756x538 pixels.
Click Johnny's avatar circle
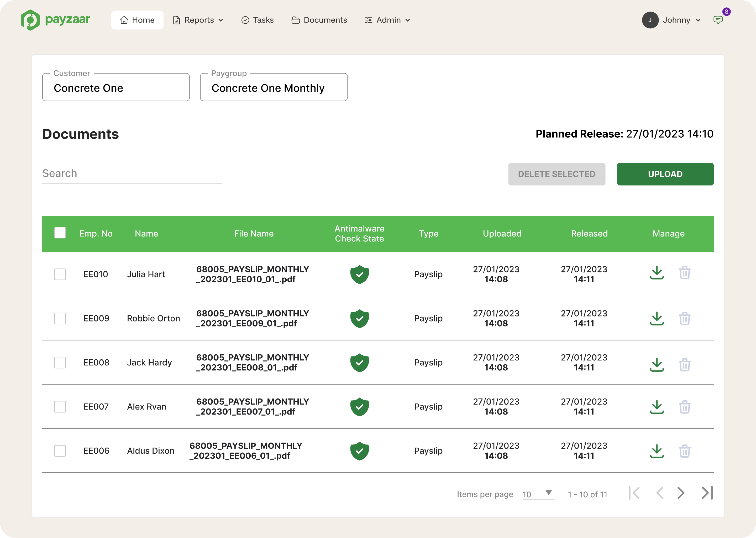pos(650,20)
